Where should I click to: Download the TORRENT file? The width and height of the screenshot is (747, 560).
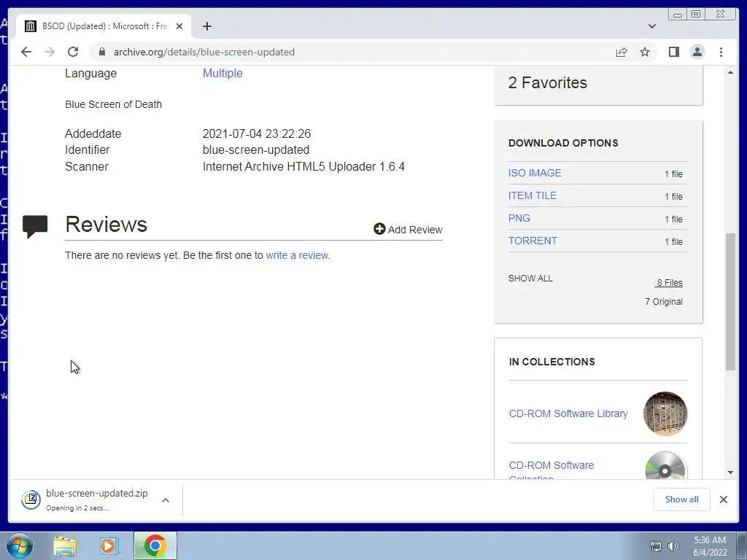point(533,241)
